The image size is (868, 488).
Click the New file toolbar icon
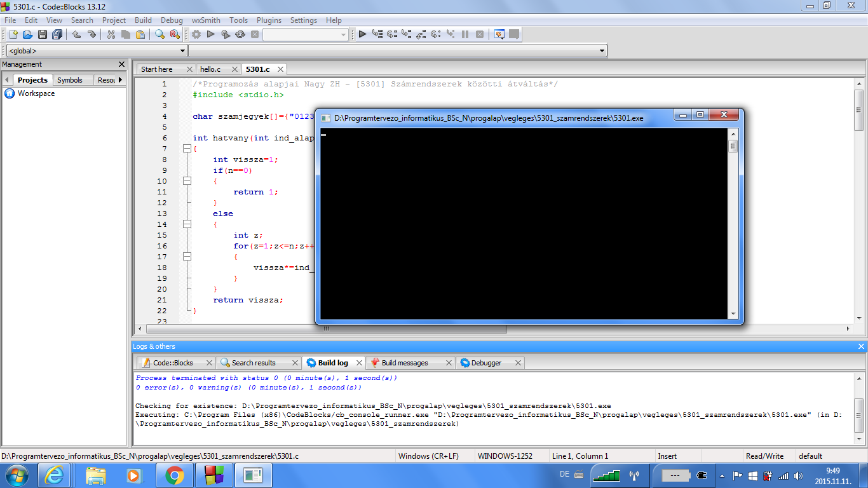[13, 34]
